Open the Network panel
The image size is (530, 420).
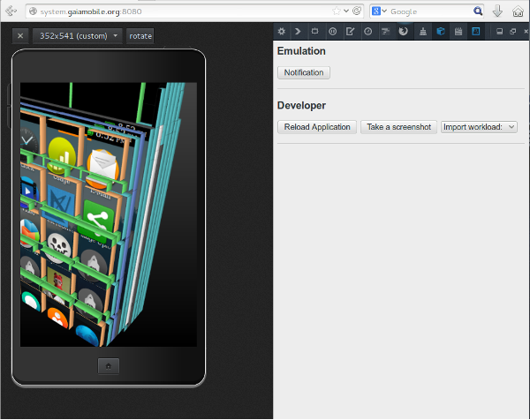point(386,32)
